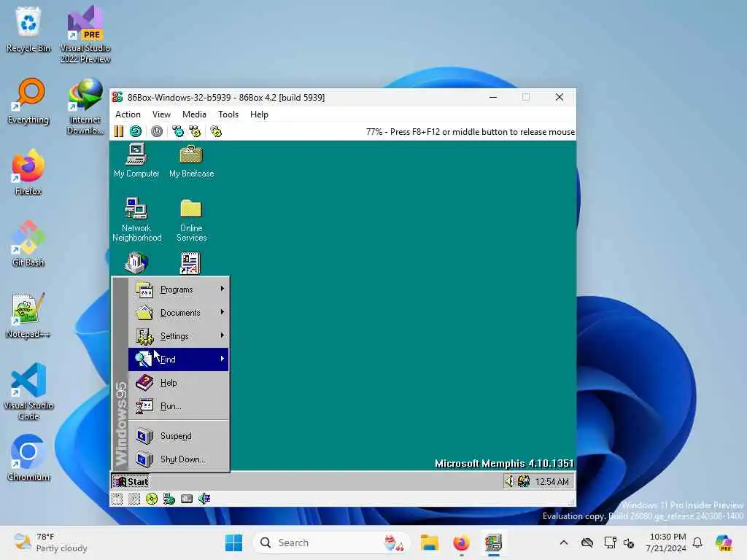747x560 pixels.
Task: Click the host tray icon left of the network icon
Action: 587,542
